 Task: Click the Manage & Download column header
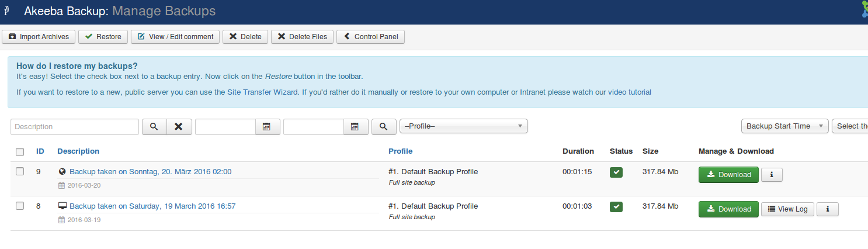click(736, 151)
